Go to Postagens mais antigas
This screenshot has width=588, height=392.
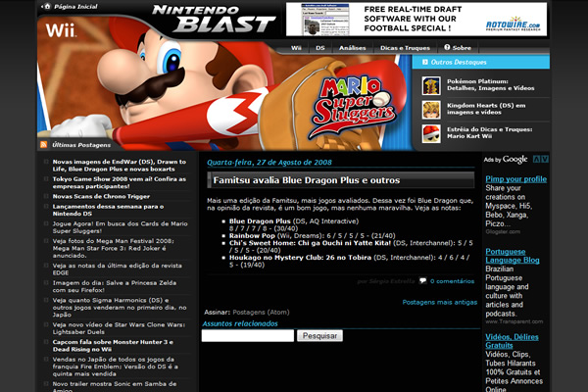pos(439,302)
